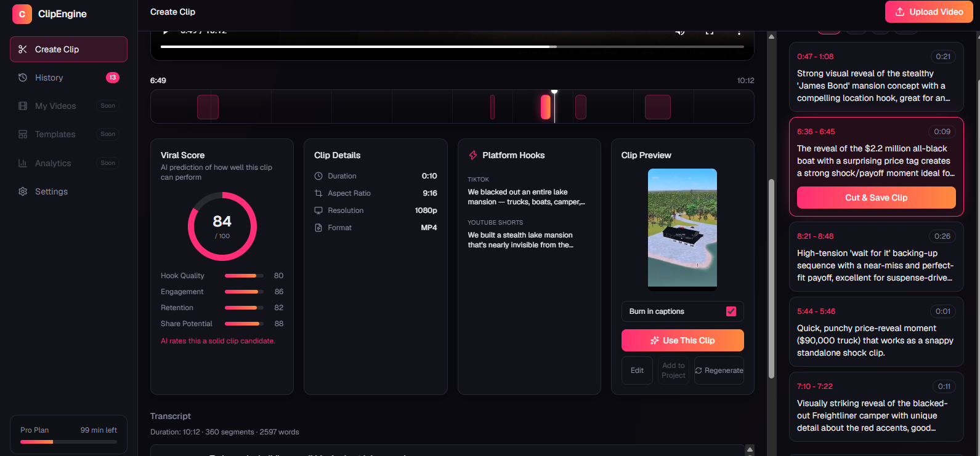Open Settings via the gear icon
The width and height of the screenshot is (980, 456).
coord(23,191)
